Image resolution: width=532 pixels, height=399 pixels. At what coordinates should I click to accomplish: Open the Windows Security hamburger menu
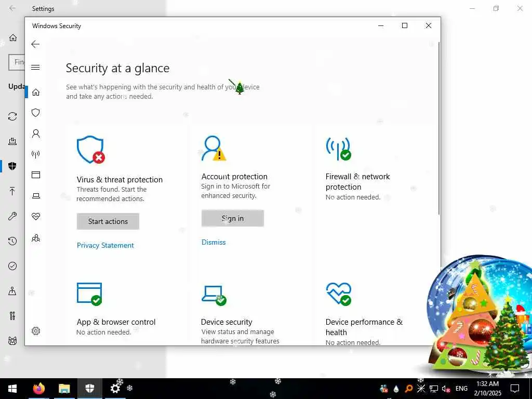tap(35, 67)
